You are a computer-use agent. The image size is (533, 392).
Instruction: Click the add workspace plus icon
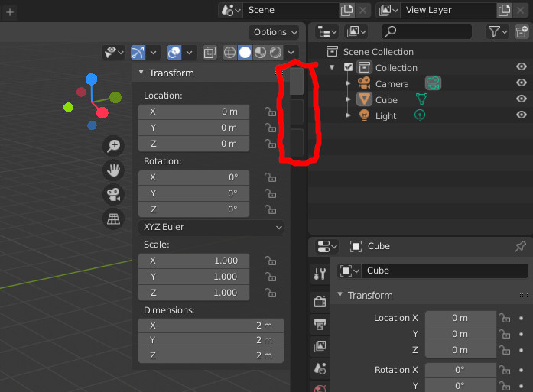pyautogui.click(x=10, y=12)
